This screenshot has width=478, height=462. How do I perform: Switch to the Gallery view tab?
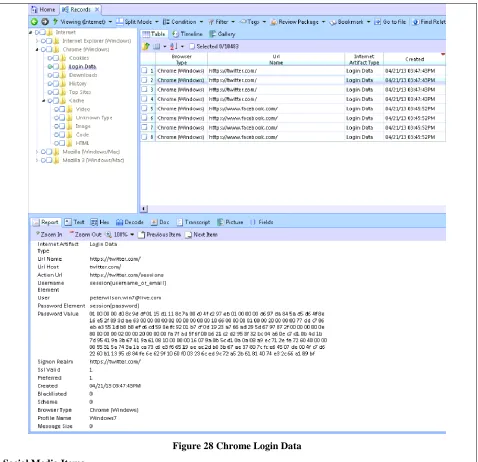pyautogui.click(x=222, y=34)
